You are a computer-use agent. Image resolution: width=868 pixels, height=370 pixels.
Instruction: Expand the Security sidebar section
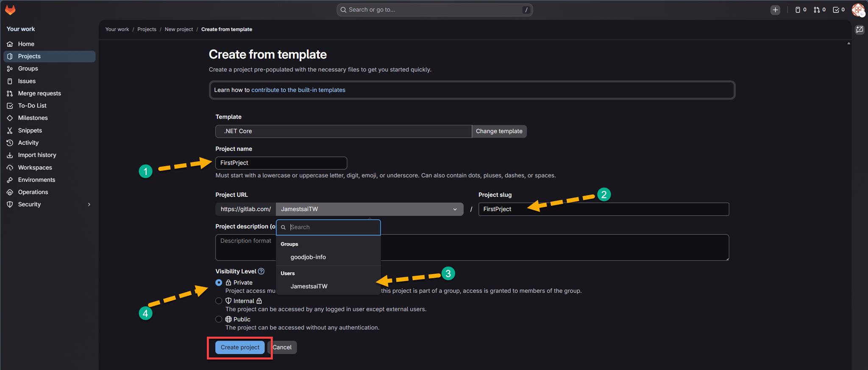pos(89,205)
